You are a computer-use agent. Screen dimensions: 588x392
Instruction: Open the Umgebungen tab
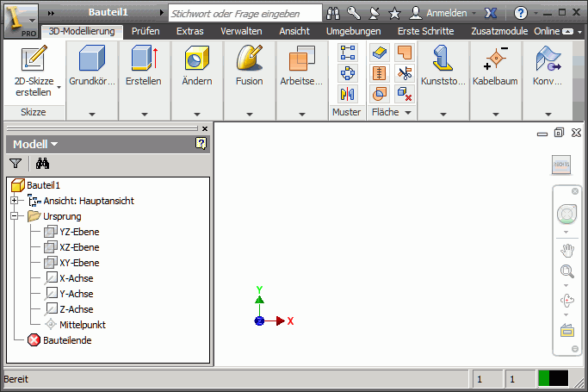click(x=353, y=30)
